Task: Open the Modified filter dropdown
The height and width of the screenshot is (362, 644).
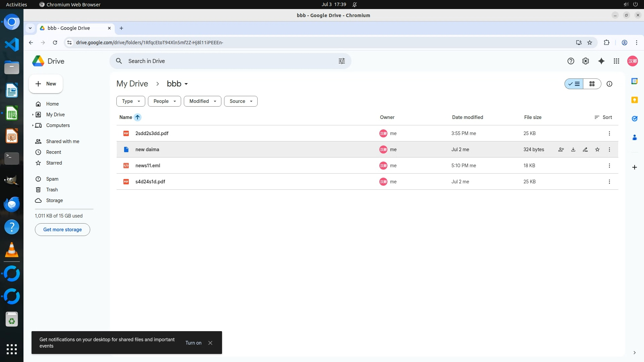Action: [202, 101]
